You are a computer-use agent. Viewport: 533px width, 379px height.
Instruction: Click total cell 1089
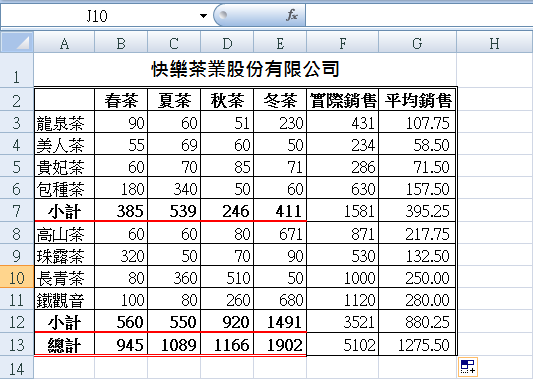point(174,344)
